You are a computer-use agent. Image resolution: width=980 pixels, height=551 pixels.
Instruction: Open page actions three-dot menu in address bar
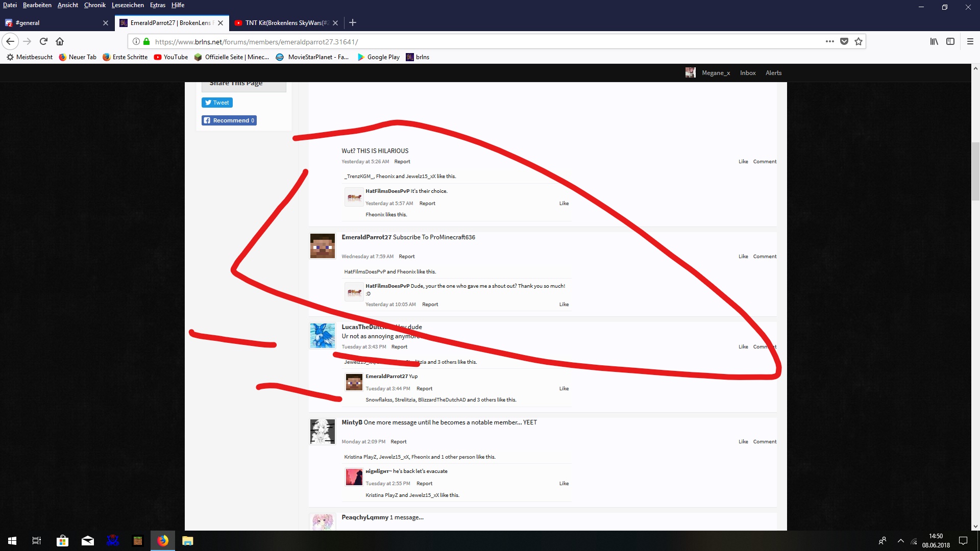[x=830, y=41]
